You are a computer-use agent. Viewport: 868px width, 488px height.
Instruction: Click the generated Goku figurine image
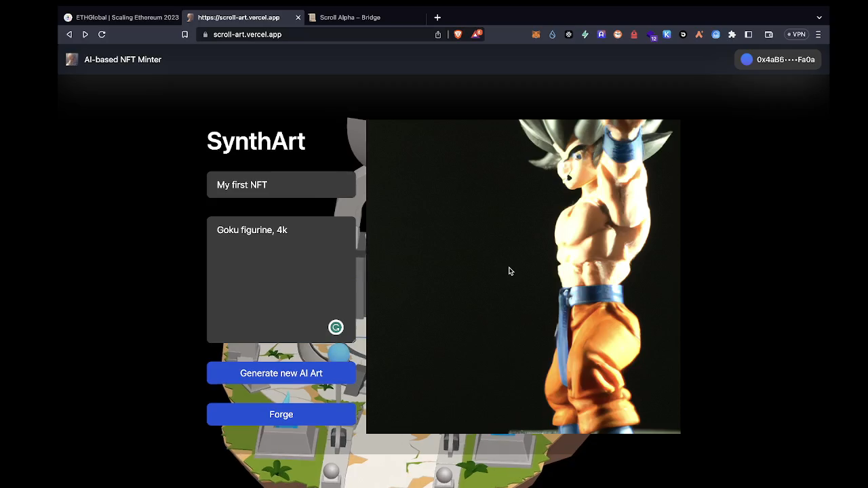coord(523,277)
